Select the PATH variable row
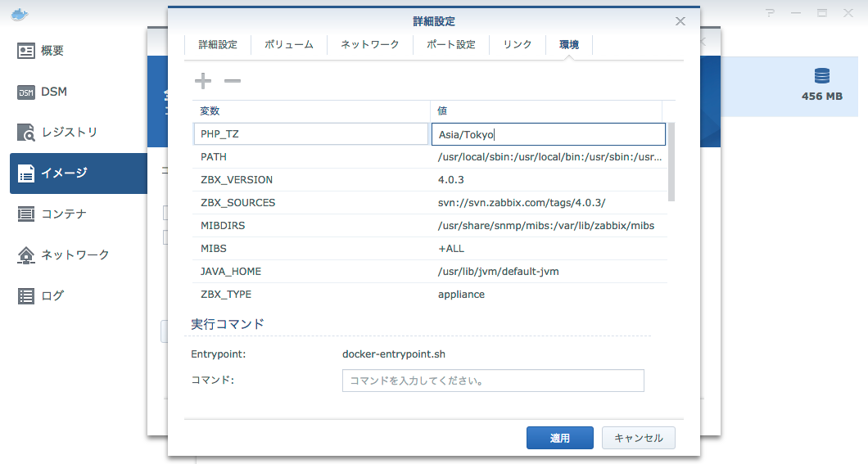868x464 pixels. tap(430, 157)
